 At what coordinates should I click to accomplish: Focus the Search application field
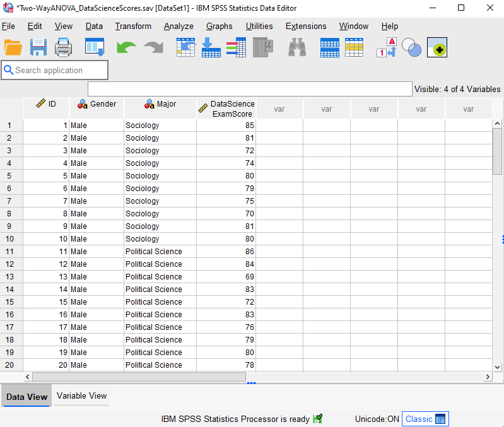(55, 70)
